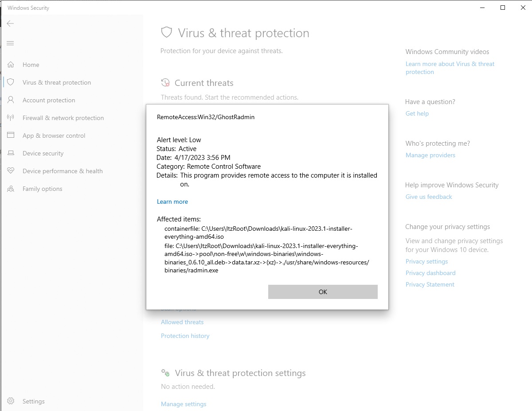The image size is (532, 411).
Task: Click the Device performance & health heart icon
Action: [x=11, y=171]
